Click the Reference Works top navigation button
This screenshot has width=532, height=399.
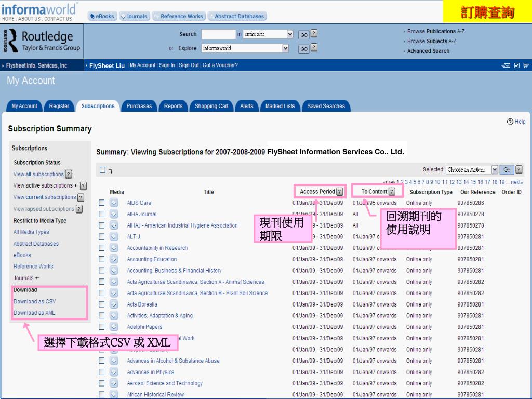178,16
